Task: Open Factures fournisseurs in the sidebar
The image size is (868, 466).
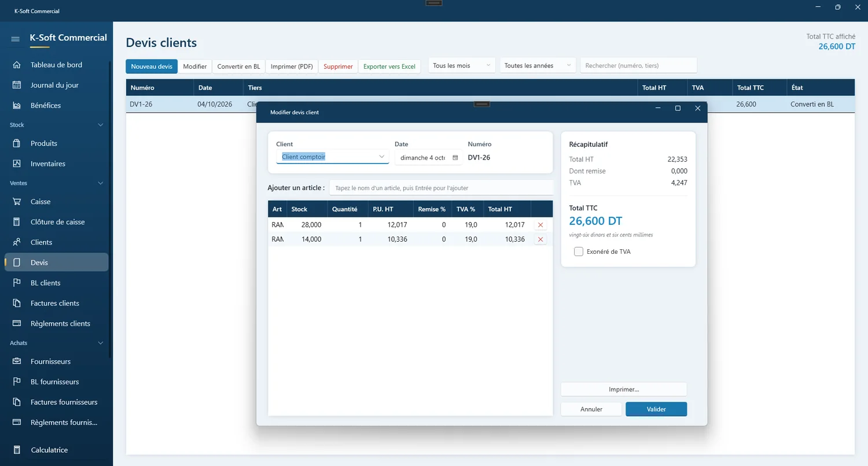Action: click(56, 402)
